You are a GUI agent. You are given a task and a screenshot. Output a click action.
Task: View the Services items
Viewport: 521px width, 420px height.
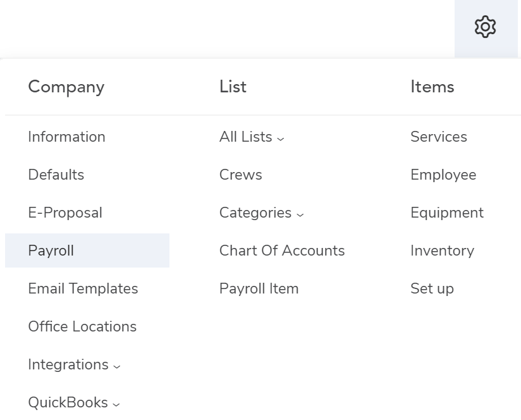click(438, 137)
